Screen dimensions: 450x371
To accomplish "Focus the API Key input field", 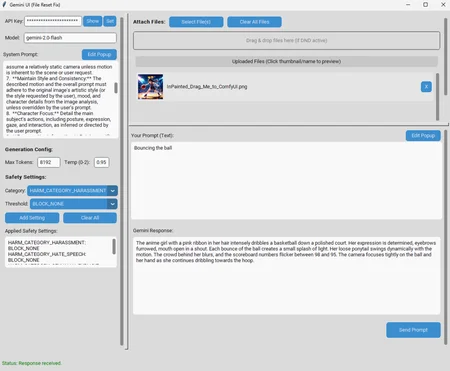I will pyautogui.click(x=53, y=21).
